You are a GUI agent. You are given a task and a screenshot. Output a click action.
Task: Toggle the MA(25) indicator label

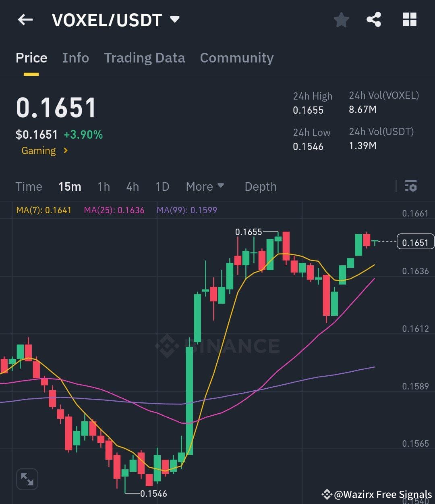point(114,210)
